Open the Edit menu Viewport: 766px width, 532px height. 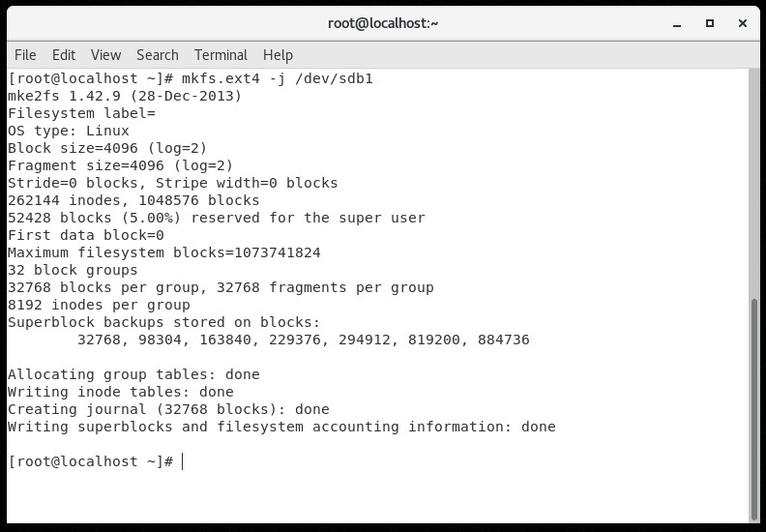click(64, 55)
